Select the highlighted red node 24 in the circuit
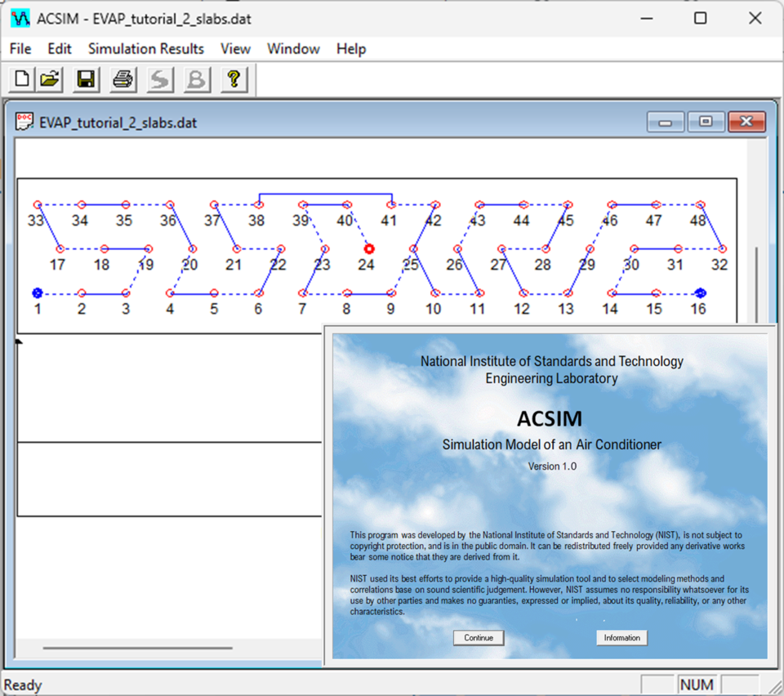 click(x=368, y=248)
